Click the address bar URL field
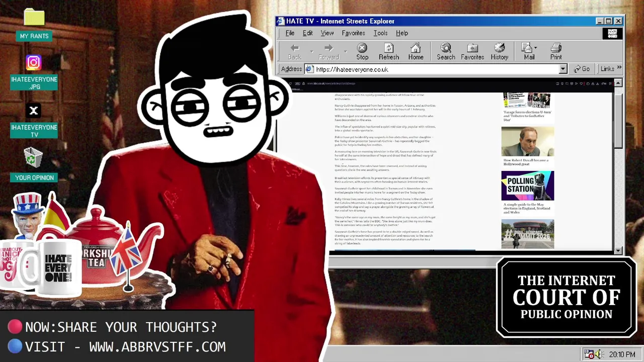This screenshot has height=362, width=644. [436, 69]
